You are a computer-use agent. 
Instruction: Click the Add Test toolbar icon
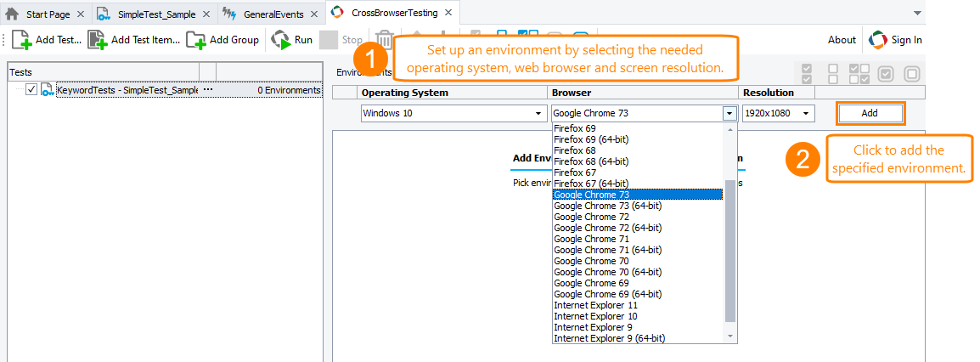[22, 40]
